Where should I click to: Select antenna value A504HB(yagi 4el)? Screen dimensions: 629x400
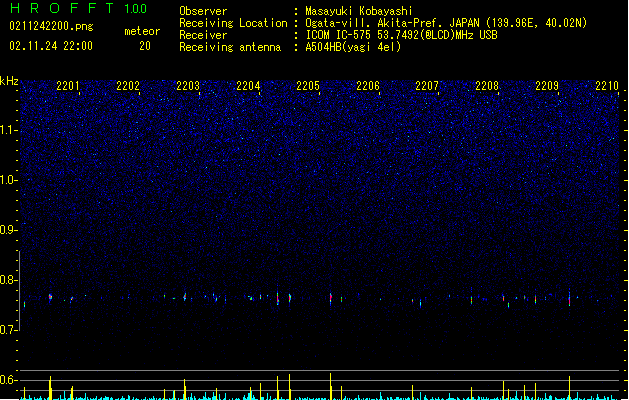pos(353,47)
